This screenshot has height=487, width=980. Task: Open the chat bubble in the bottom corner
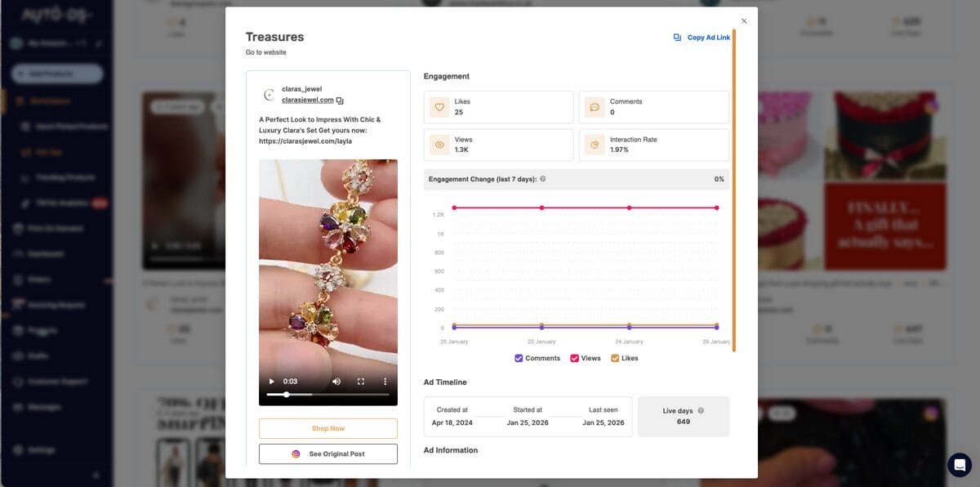[960, 464]
